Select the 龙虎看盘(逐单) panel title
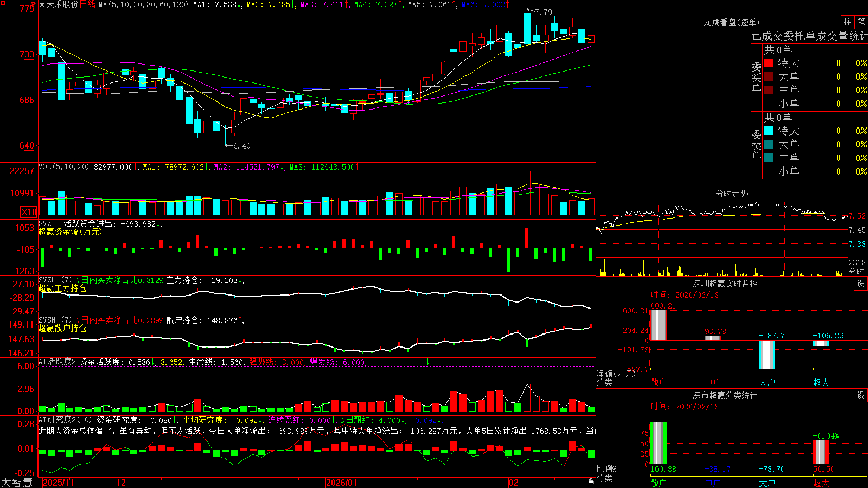The image size is (868, 488). click(732, 22)
